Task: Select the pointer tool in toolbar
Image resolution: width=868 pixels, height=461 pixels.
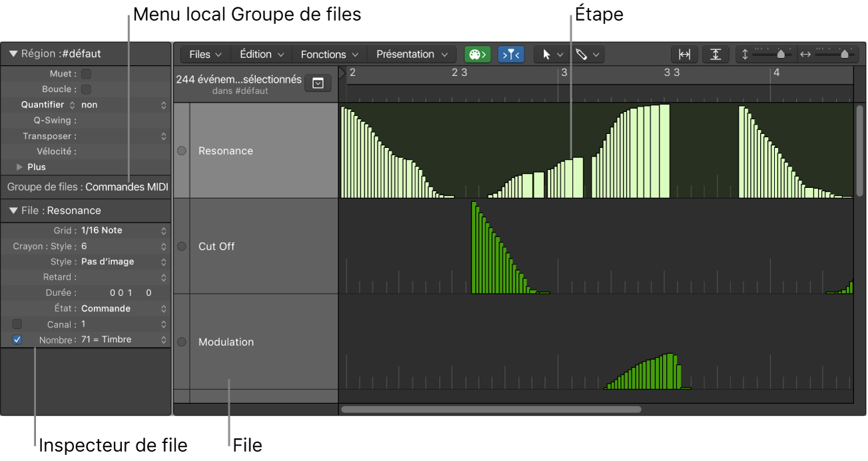Action: [547, 55]
